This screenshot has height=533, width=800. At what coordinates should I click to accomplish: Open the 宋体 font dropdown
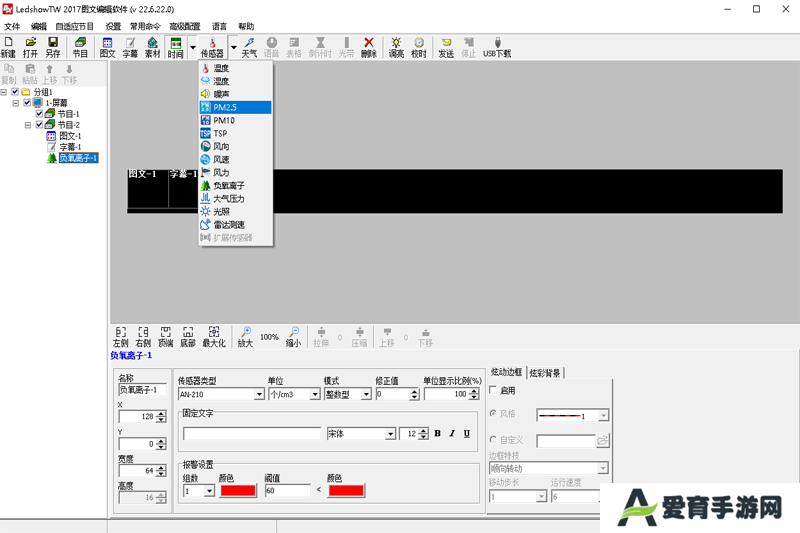[390, 434]
